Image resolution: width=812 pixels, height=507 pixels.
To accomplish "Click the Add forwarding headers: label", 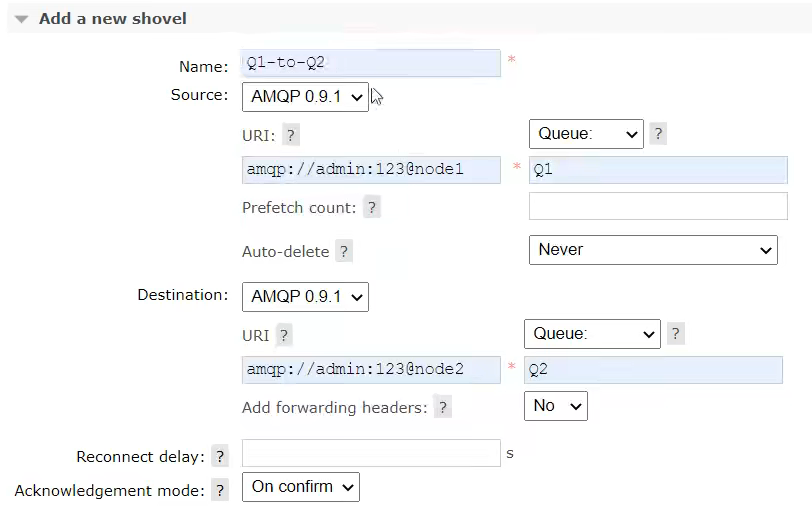I will click(x=335, y=408).
